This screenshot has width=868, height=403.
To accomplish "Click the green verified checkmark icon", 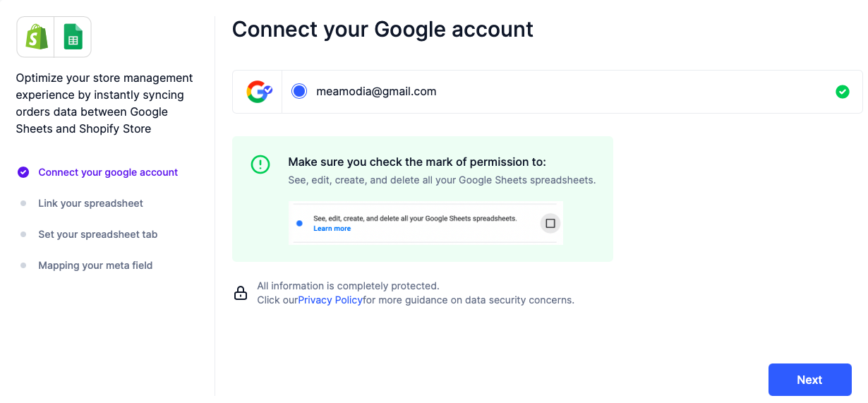I will [842, 92].
